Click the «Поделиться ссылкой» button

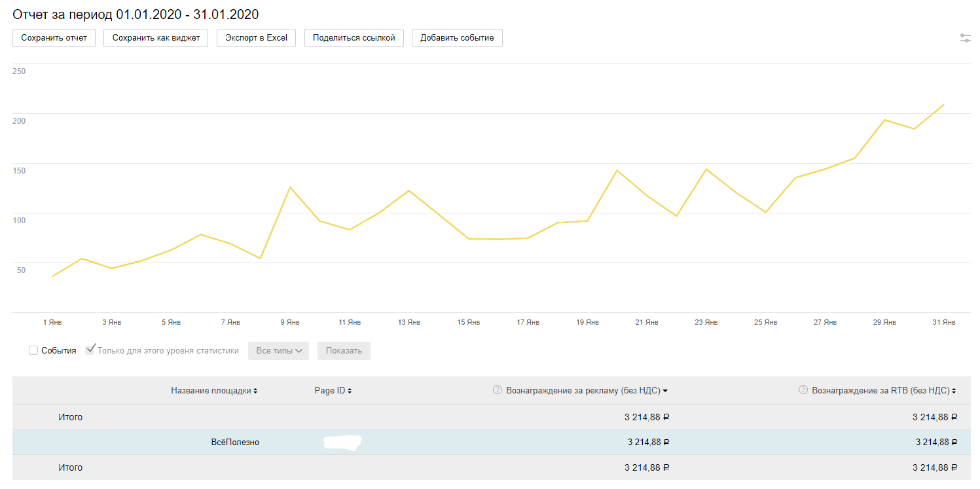click(x=354, y=38)
